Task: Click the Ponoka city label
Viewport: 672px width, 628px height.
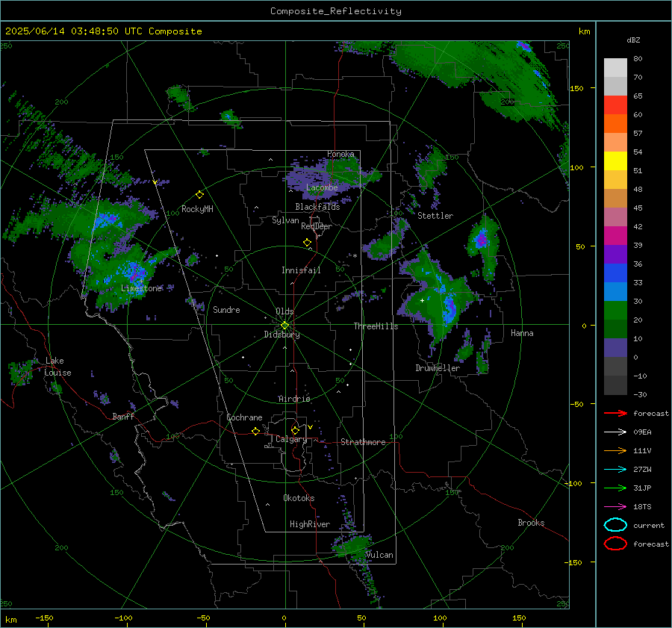Action: pyautogui.click(x=340, y=154)
